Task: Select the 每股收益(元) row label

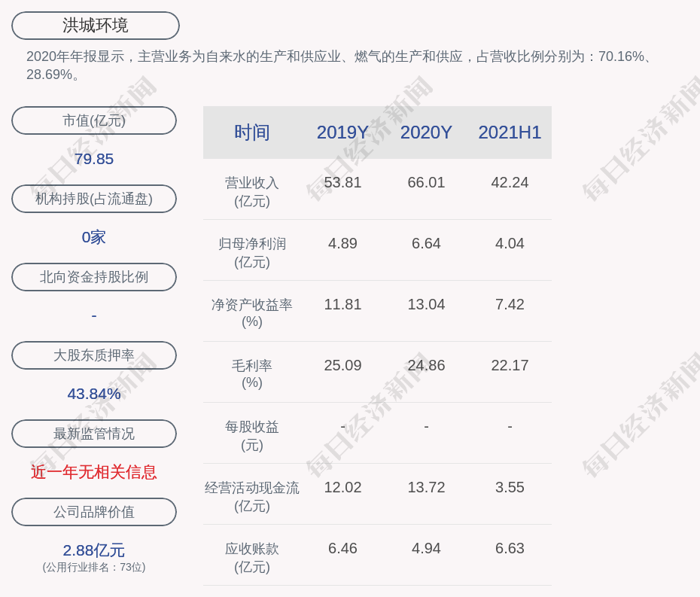Action: point(252,436)
